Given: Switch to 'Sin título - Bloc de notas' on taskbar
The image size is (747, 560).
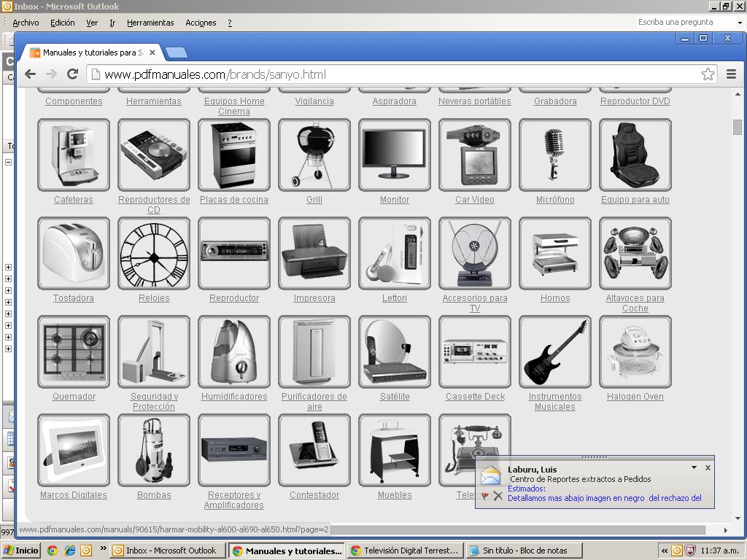Looking at the screenshot, I should pos(524,551).
